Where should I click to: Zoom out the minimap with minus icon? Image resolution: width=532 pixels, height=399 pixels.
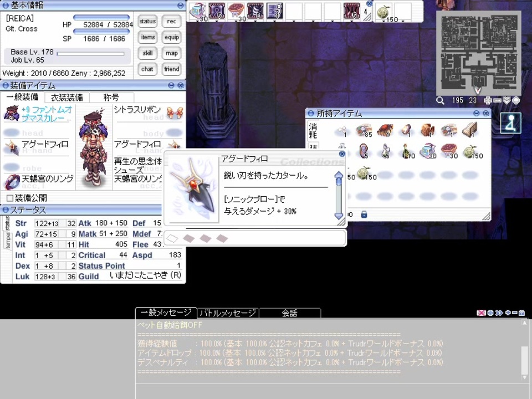pos(498,100)
